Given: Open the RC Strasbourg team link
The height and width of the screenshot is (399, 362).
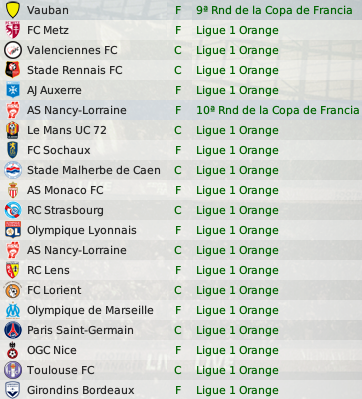Looking at the screenshot, I should point(65,210).
